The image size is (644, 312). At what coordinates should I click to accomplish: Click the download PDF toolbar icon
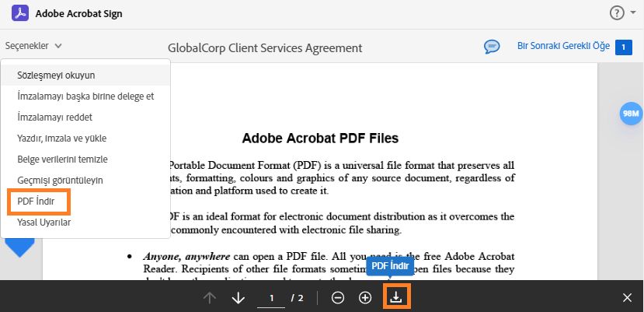point(396,296)
